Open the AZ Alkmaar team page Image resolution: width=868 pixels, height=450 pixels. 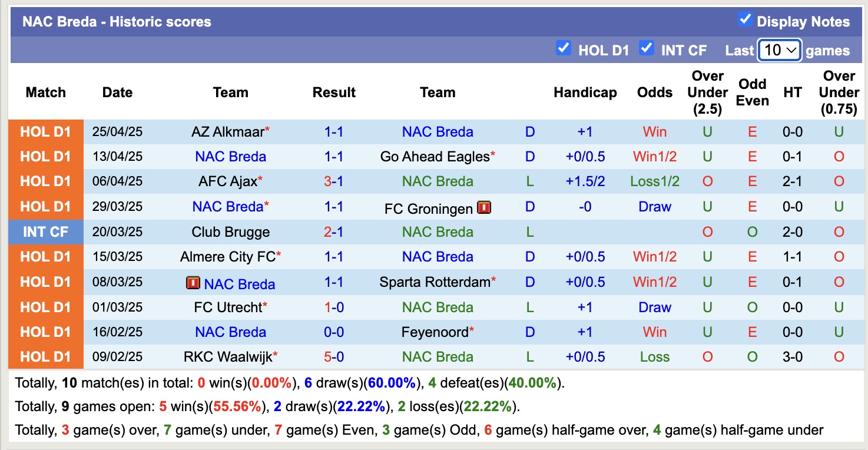click(227, 132)
